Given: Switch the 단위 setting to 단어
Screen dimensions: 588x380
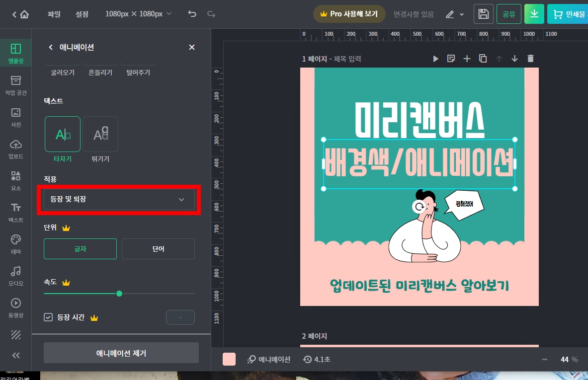Looking at the screenshot, I should click(x=158, y=249).
